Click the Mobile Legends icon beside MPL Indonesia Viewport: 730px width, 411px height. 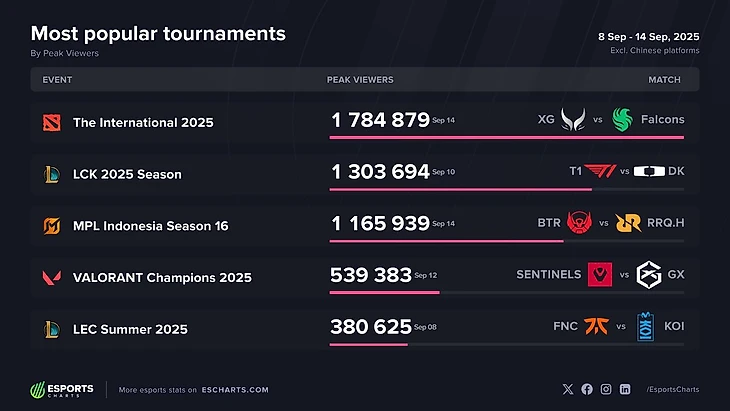tap(51, 225)
